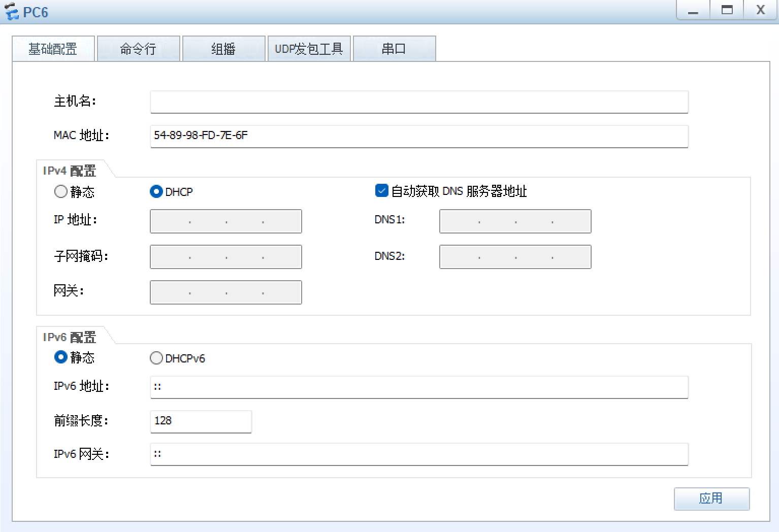Viewport: 779px width, 532px height.
Task: Select DHCP for IPv4 configuration
Action: tap(156, 191)
